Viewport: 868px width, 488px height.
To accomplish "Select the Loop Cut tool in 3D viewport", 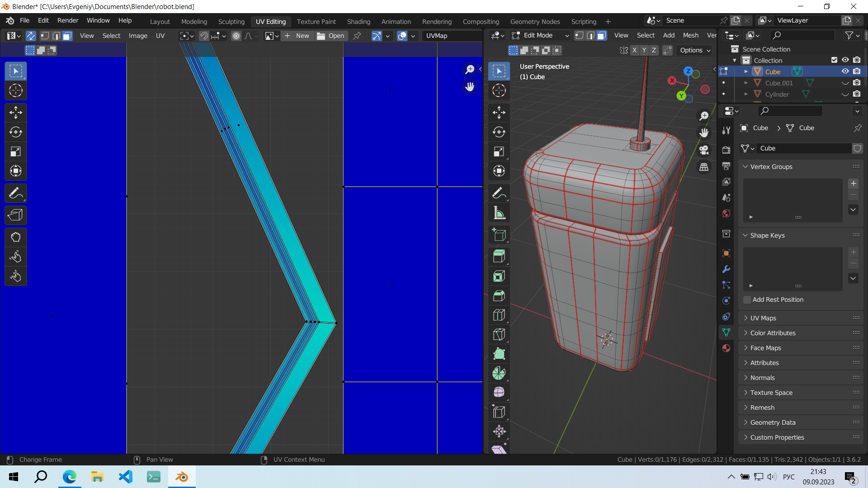I will 499,315.
